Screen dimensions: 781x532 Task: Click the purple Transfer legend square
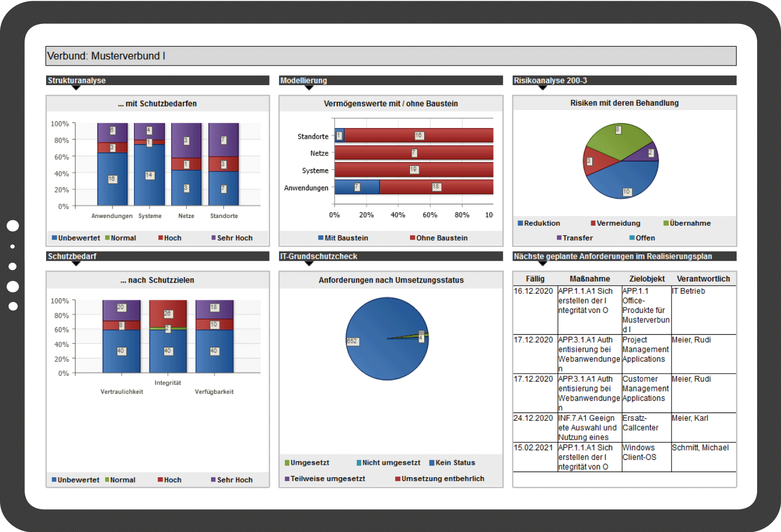559,238
